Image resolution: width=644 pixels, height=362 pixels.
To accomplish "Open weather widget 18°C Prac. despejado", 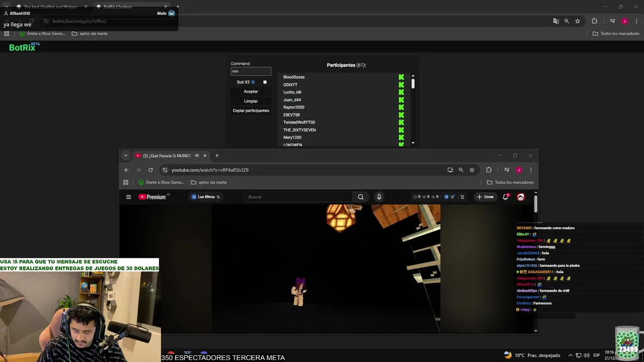I will 532,355.
